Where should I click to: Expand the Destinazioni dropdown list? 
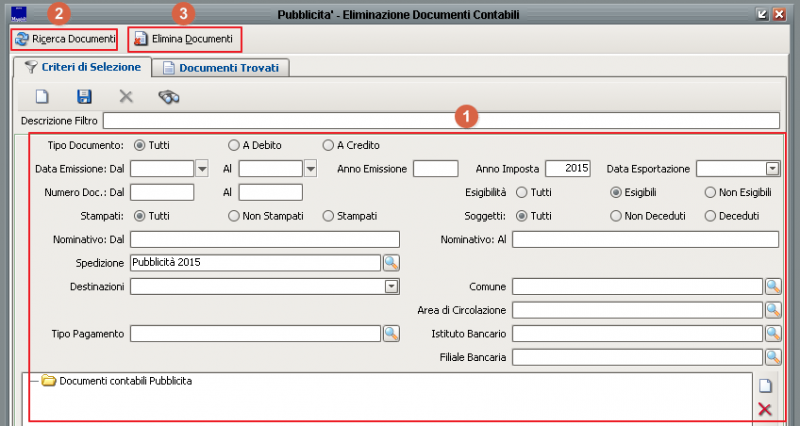point(391,286)
